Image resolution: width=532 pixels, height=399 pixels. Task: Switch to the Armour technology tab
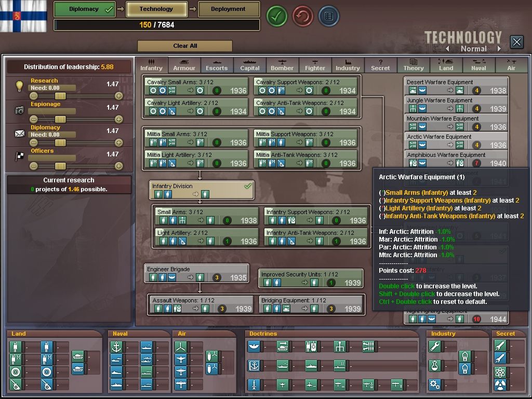pos(184,65)
